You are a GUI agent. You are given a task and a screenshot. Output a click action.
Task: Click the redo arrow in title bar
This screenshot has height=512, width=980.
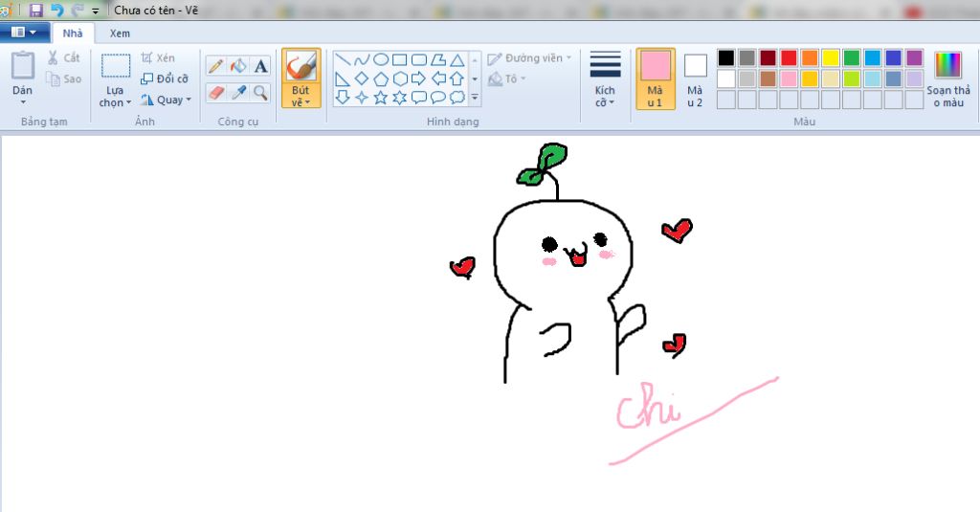point(78,10)
